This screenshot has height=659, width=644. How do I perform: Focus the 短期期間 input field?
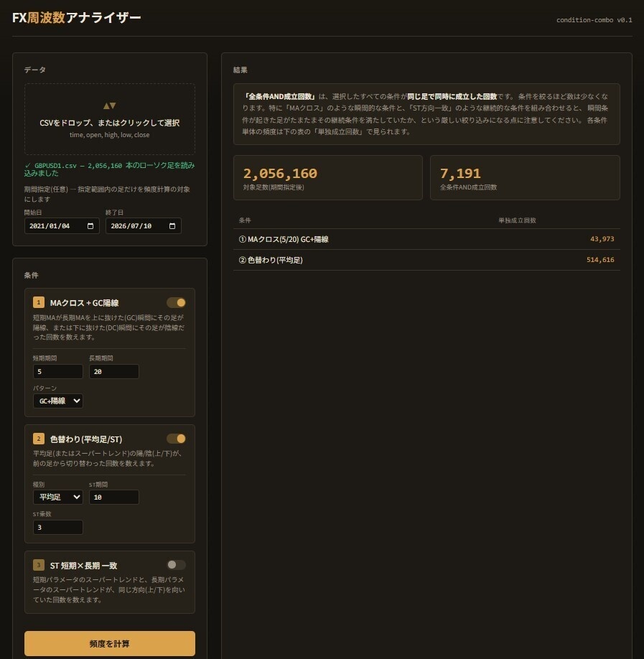tap(58, 372)
